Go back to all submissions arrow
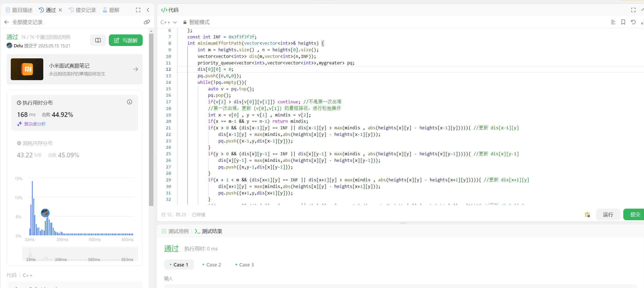644x288 pixels. coord(7,22)
